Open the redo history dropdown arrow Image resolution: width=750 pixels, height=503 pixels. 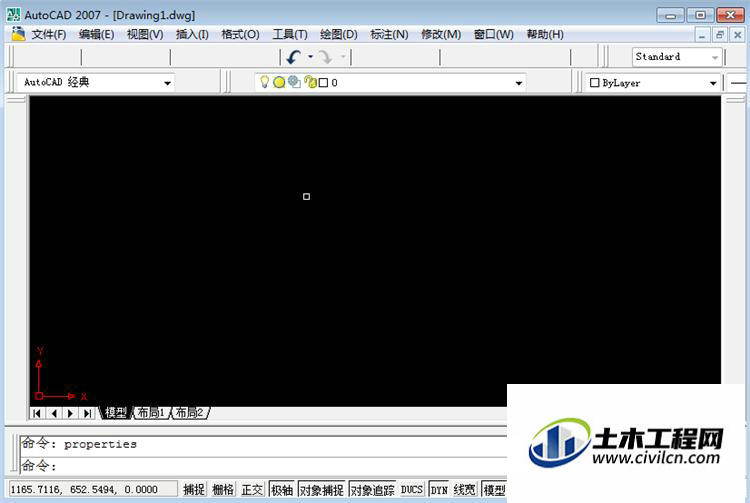(x=343, y=57)
